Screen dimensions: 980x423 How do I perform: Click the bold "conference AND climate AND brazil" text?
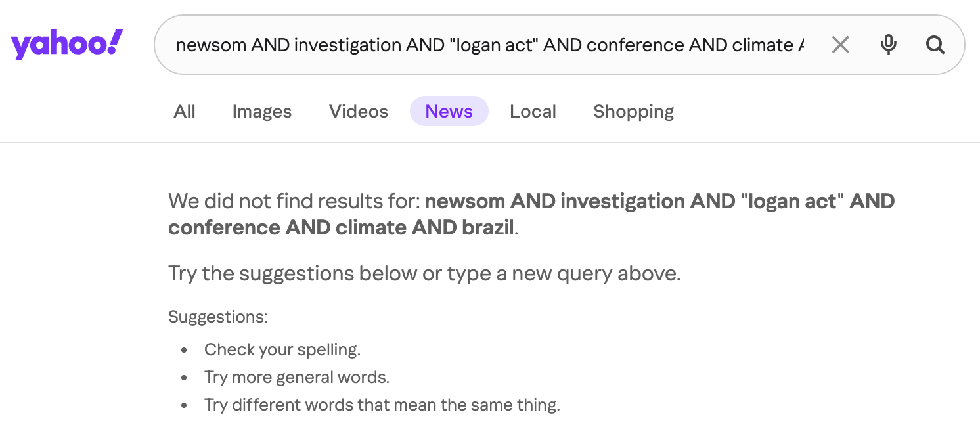click(x=341, y=228)
